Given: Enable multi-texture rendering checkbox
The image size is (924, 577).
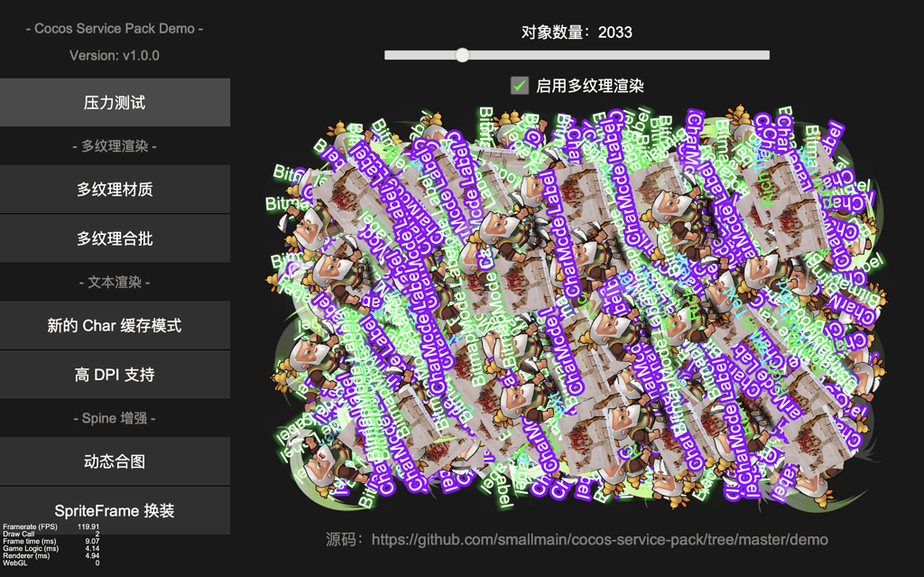Looking at the screenshot, I should (x=519, y=87).
